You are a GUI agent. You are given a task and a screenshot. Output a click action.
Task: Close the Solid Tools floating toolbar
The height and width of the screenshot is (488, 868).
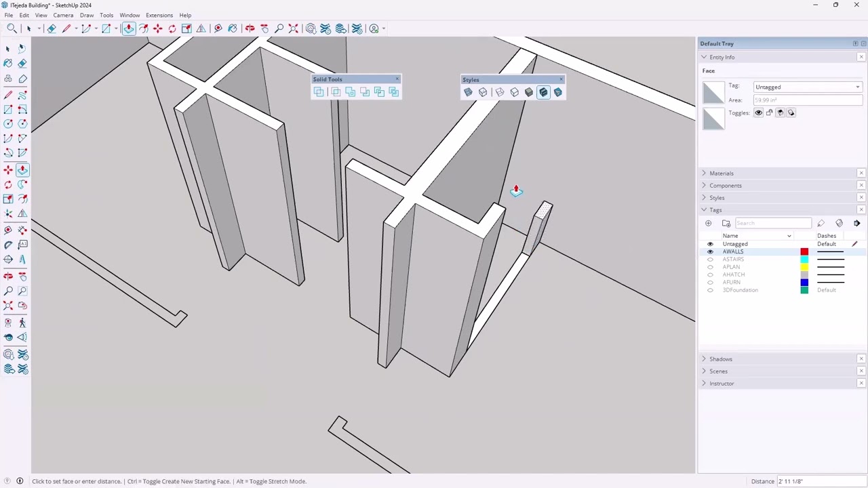397,79
